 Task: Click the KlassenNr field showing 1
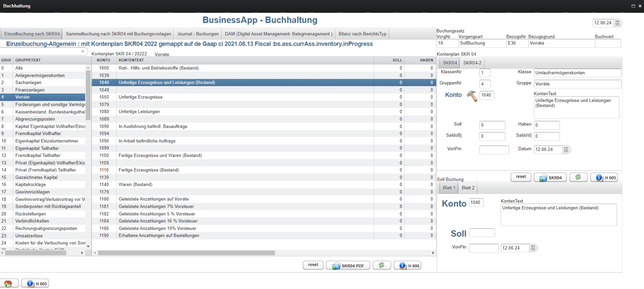pyautogui.click(x=485, y=73)
